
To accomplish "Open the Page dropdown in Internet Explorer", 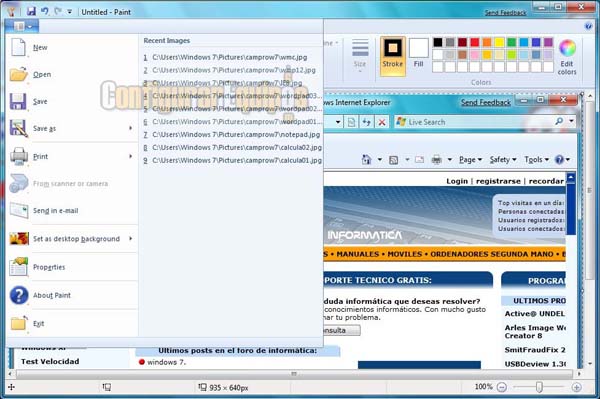I will (470, 160).
